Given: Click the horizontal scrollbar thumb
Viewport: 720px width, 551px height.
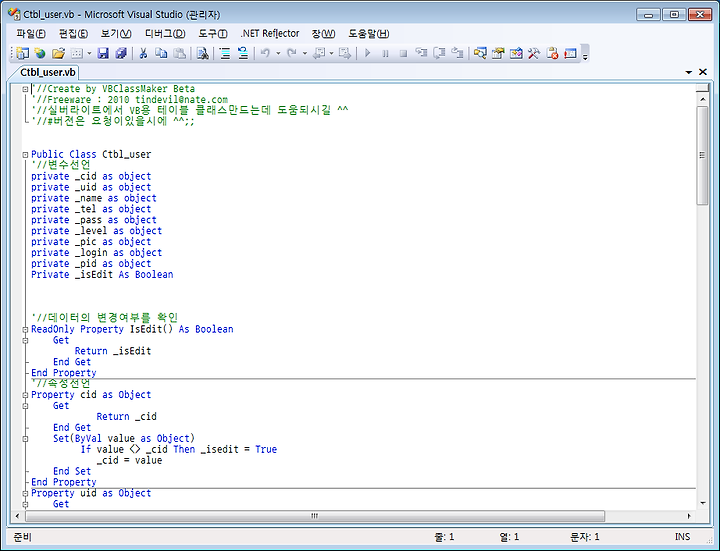Looking at the screenshot, I should click(315, 516).
